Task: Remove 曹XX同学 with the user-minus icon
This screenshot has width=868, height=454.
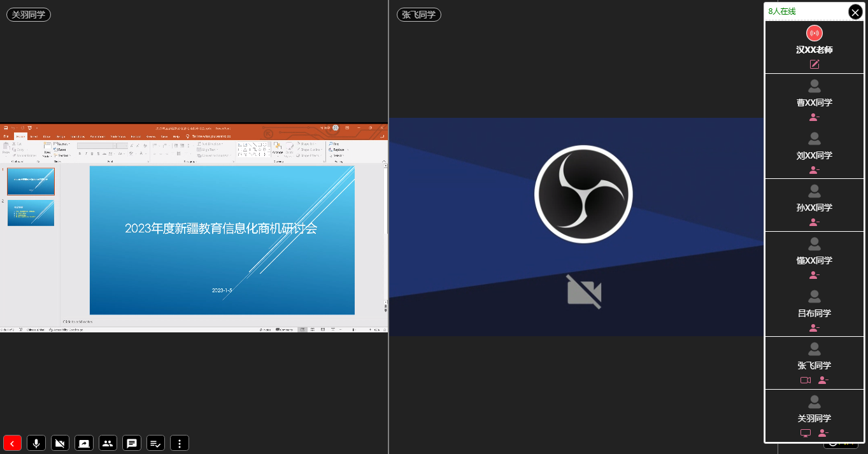Action: pyautogui.click(x=814, y=117)
